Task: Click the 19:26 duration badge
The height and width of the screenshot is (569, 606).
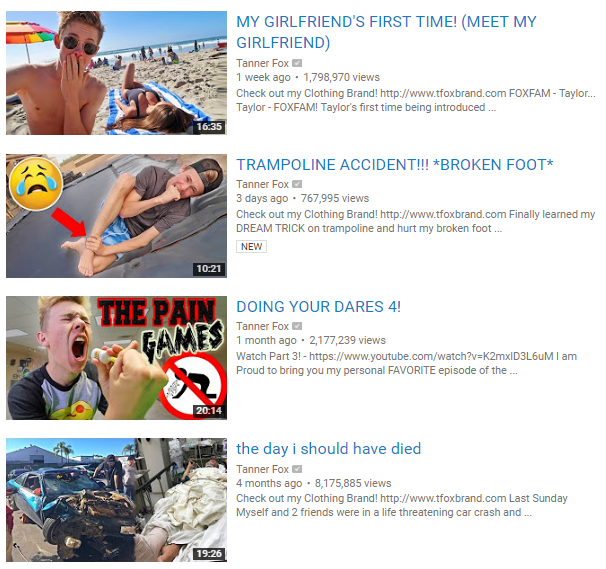Action: [209, 554]
